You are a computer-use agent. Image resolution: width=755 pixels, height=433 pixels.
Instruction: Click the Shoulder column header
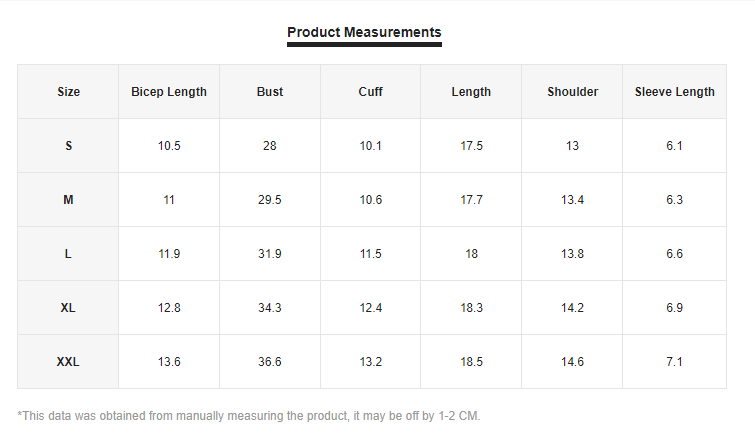point(572,92)
